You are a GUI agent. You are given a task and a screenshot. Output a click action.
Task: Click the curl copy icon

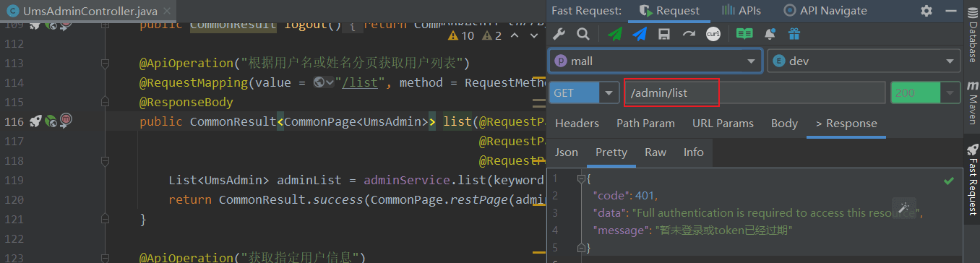tap(713, 34)
